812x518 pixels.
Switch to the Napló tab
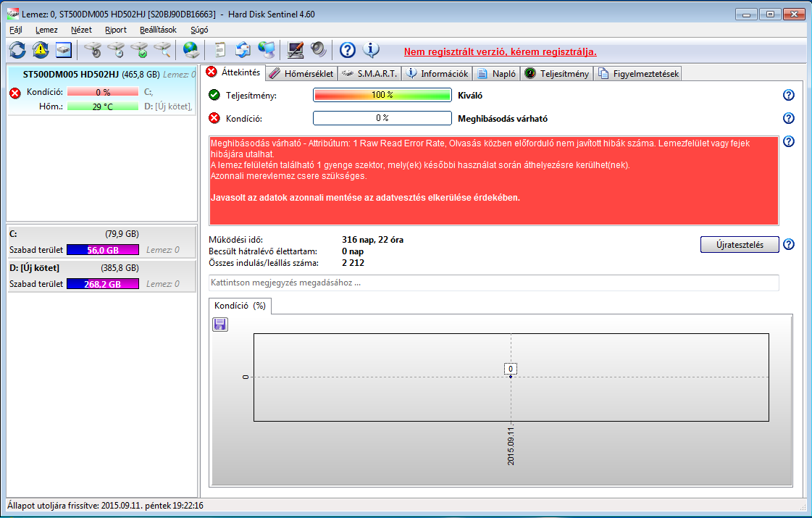click(x=497, y=74)
